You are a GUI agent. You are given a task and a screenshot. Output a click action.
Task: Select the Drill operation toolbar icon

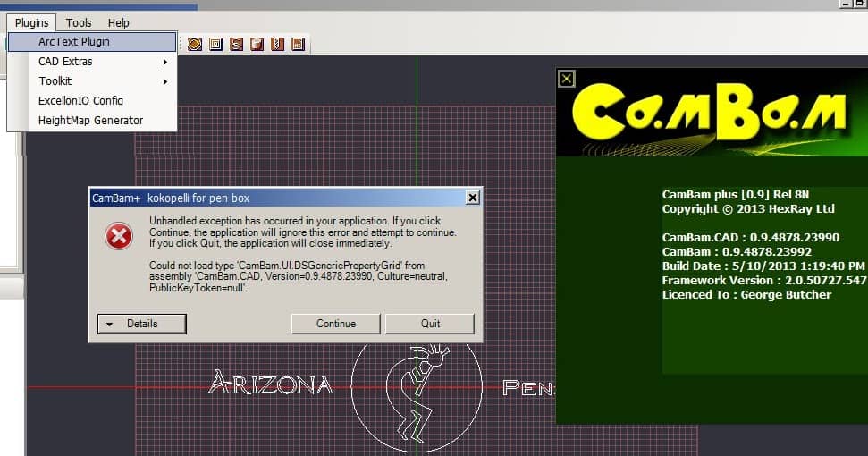coord(277,44)
